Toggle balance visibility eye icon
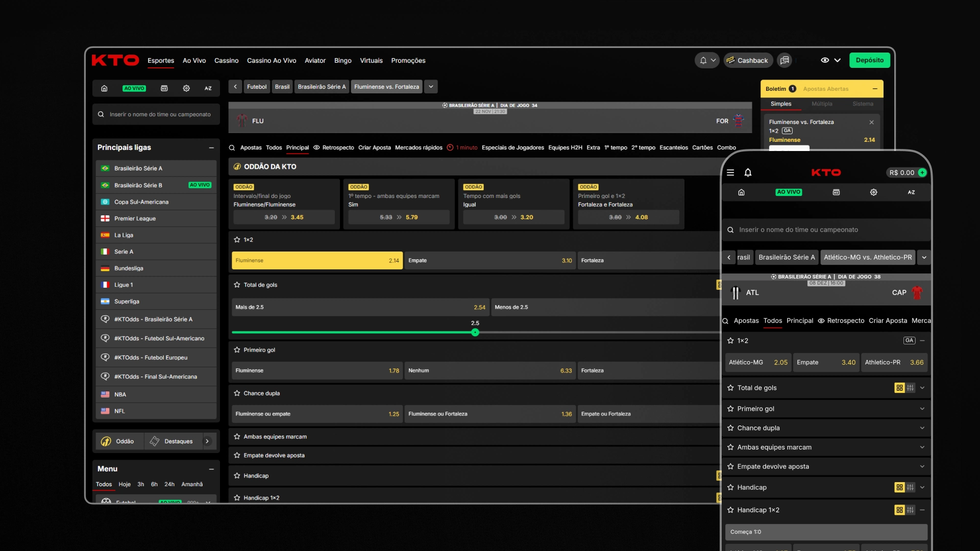980x551 pixels. pyautogui.click(x=825, y=60)
